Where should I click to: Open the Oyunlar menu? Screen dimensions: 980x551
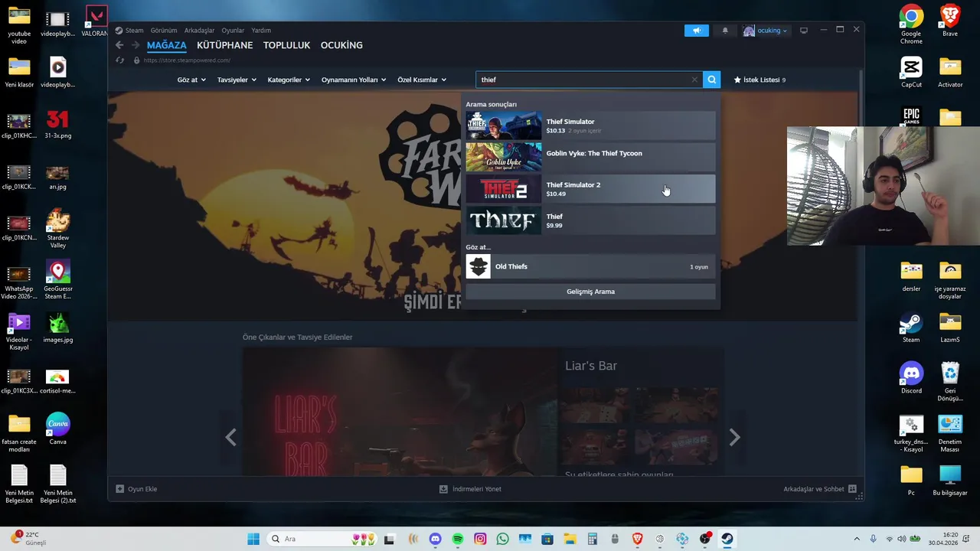click(233, 31)
